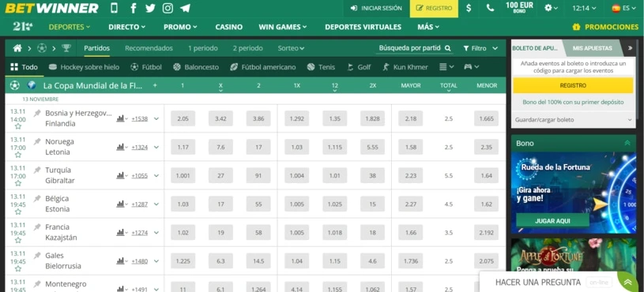The image size is (644, 292).
Task: Open statistics chart icon for Noruega-Letonia
Action: [x=120, y=147]
